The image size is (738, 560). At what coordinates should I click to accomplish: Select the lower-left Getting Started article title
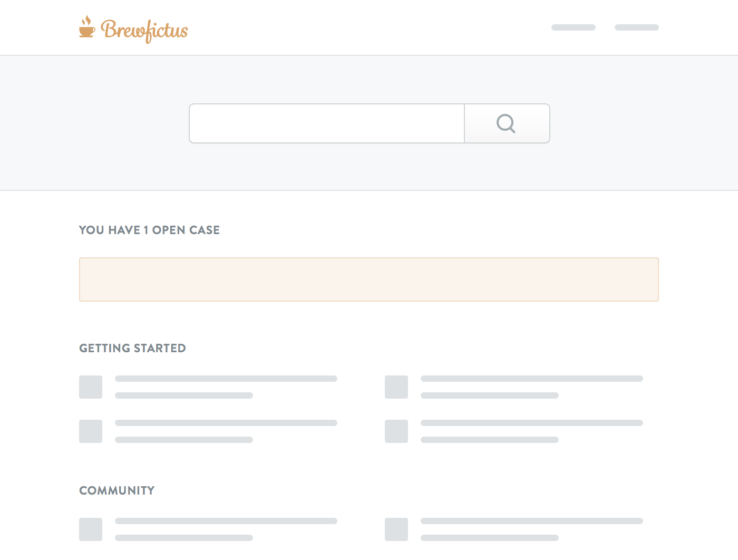[x=226, y=423]
